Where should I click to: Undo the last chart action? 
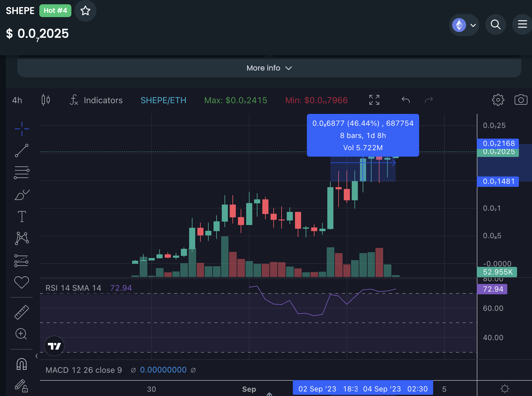click(406, 100)
